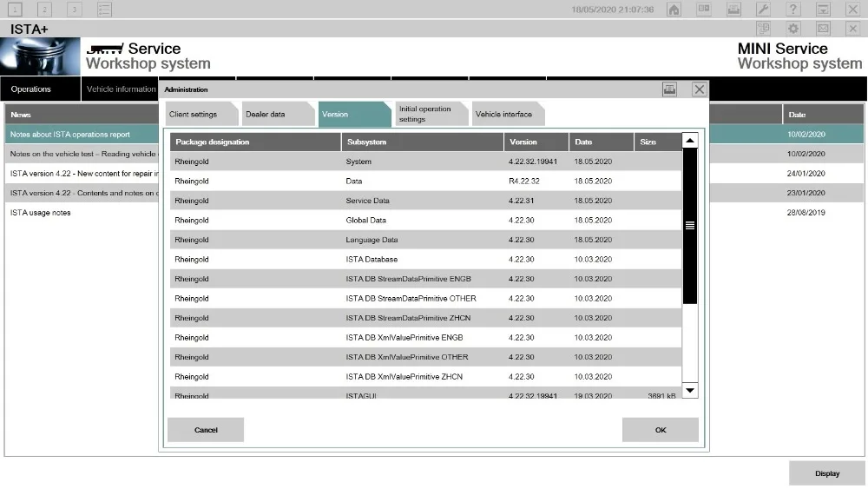The width and height of the screenshot is (868, 489).
Task: Click the wrench settings icon
Action: (x=763, y=10)
